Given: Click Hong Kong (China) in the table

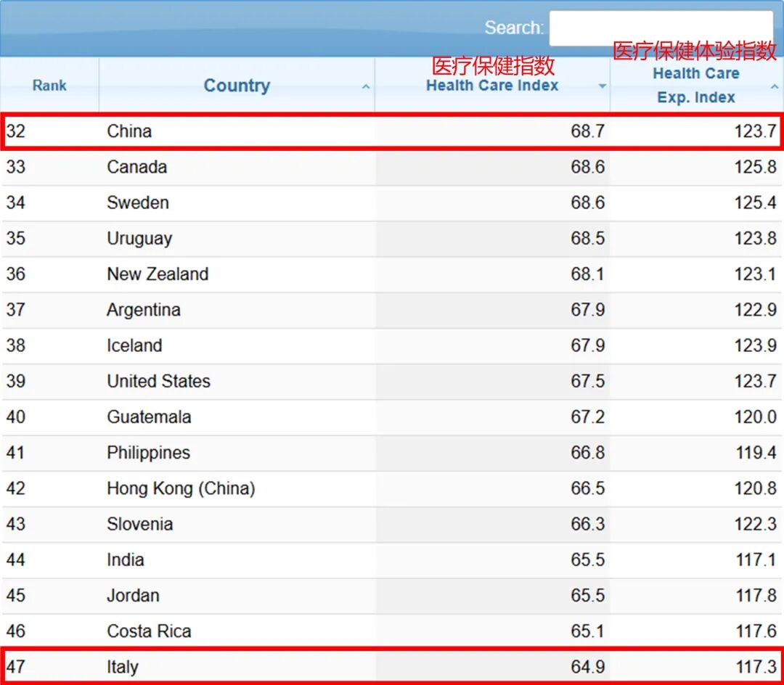Looking at the screenshot, I should (x=181, y=488).
